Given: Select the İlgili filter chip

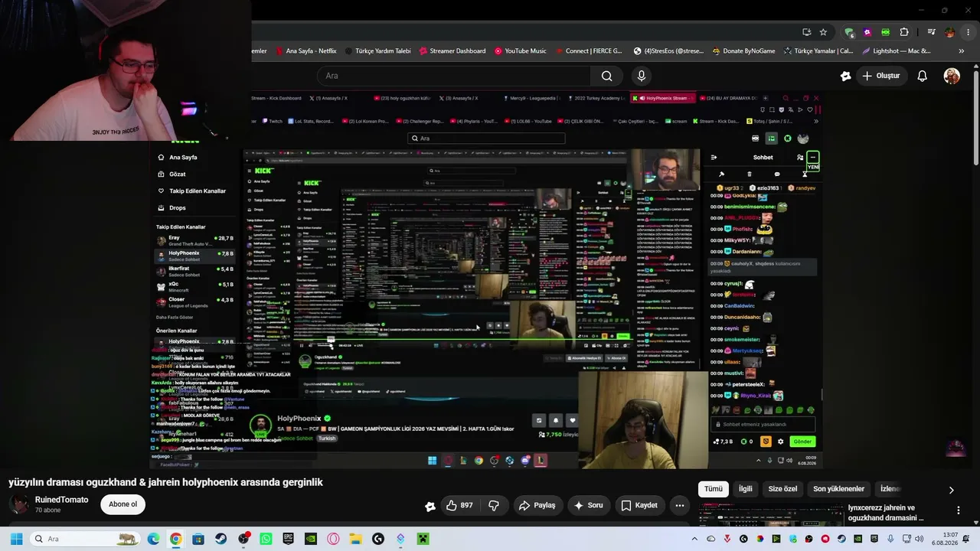Looking at the screenshot, I should 745,489.
